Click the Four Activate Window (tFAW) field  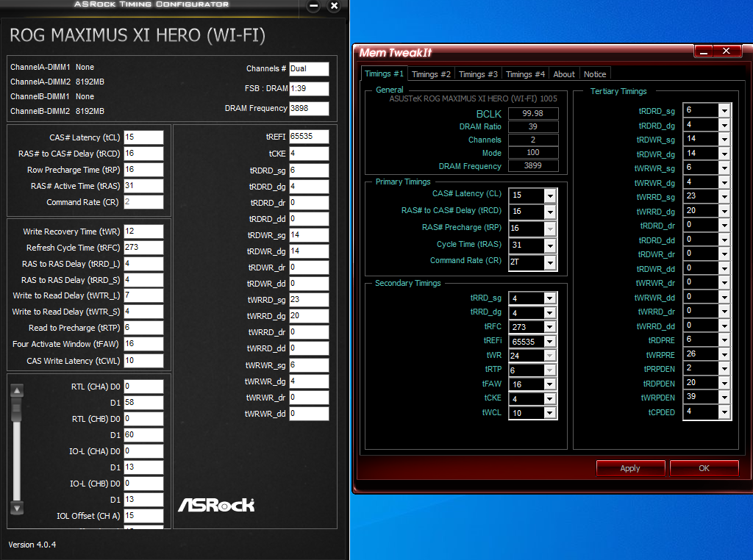coord(143,344)
